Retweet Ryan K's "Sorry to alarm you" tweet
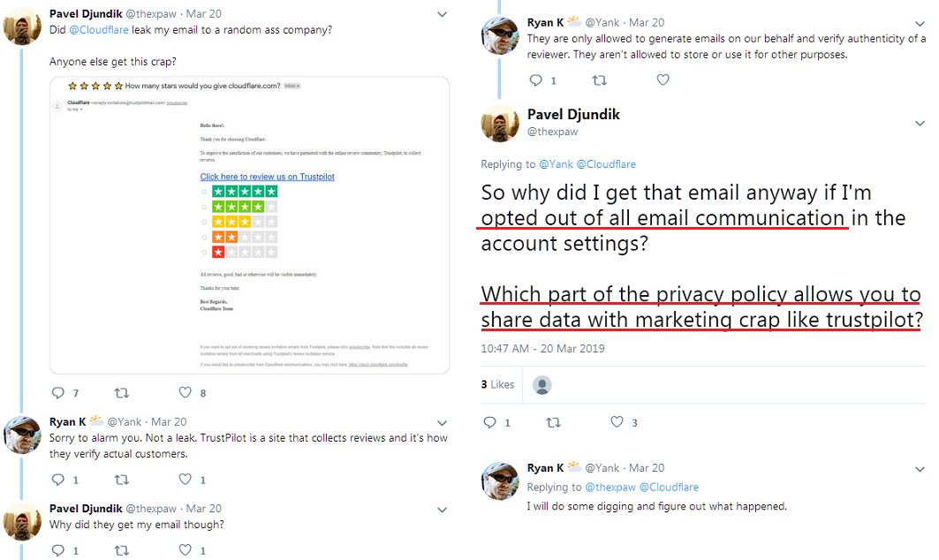The image size is (939, 560). point(122,480)
